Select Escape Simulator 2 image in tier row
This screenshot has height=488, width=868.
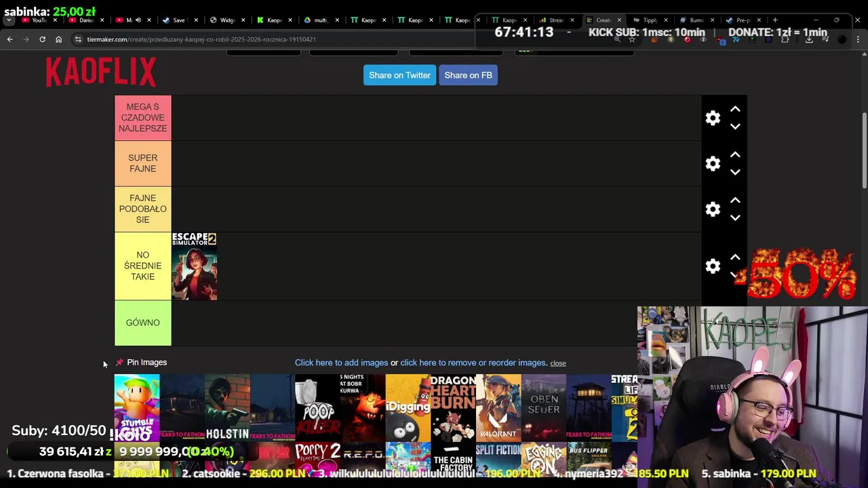pyautogui.click(x=194, y=266)
